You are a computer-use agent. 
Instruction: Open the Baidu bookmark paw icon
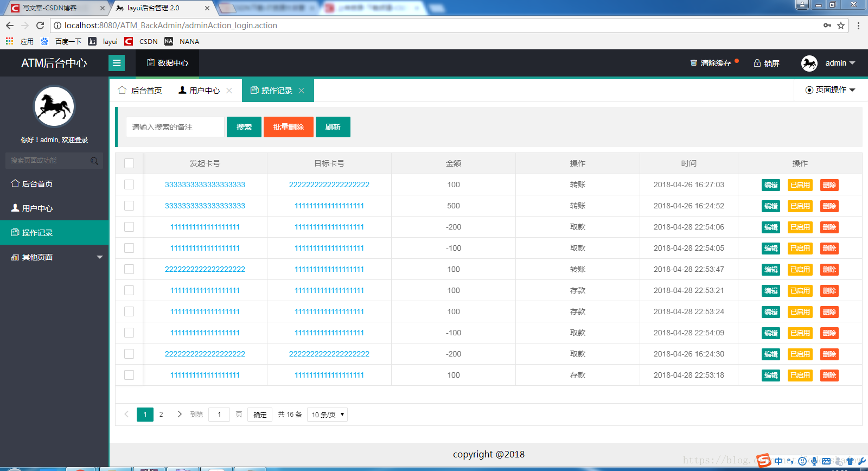[44, 41]
